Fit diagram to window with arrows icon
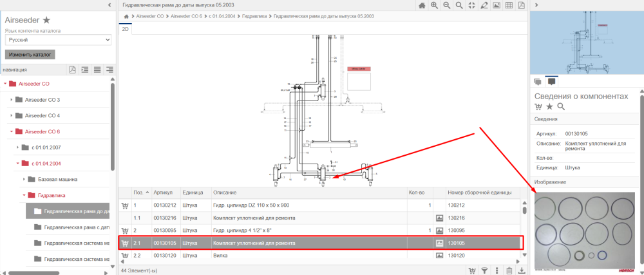 tap(471, 5)
